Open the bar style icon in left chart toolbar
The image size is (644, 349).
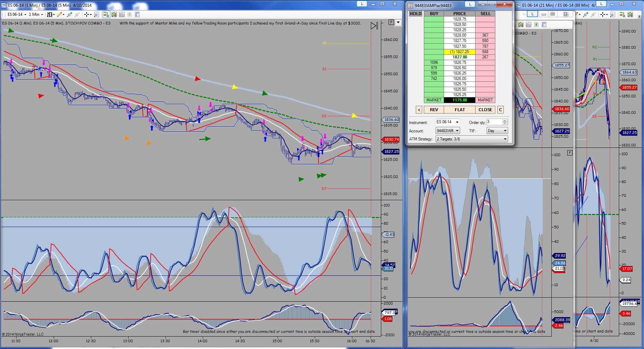coord(51,14)
